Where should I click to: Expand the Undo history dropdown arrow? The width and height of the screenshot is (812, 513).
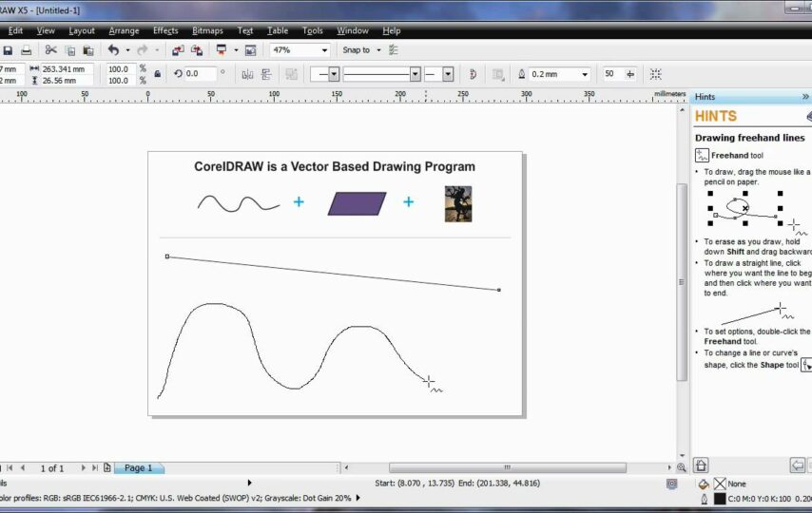[x=128, y=50]
